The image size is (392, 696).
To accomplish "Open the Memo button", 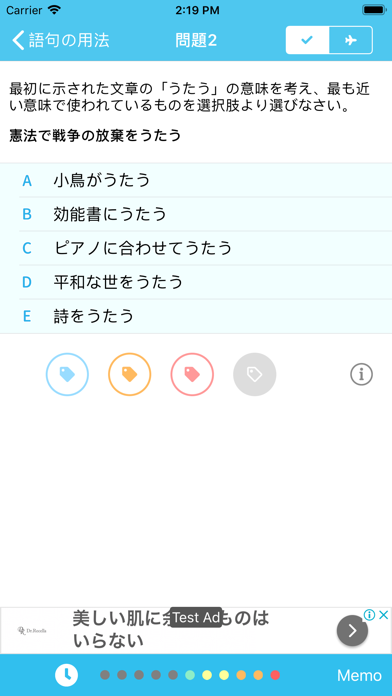I will (359, 676).
